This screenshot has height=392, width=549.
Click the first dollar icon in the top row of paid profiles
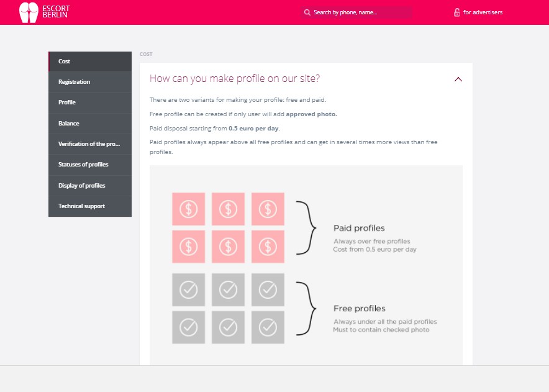(x=188, y=209)
